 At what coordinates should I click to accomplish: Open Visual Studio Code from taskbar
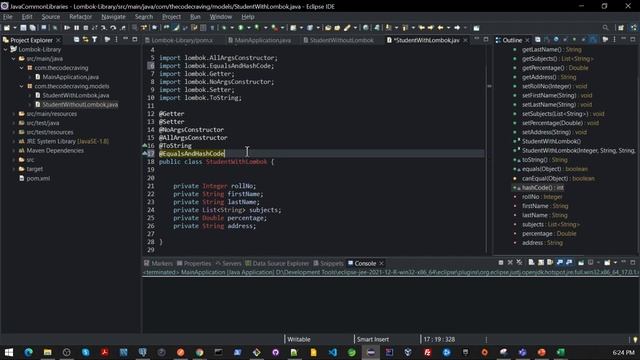[x=332, y=352]
